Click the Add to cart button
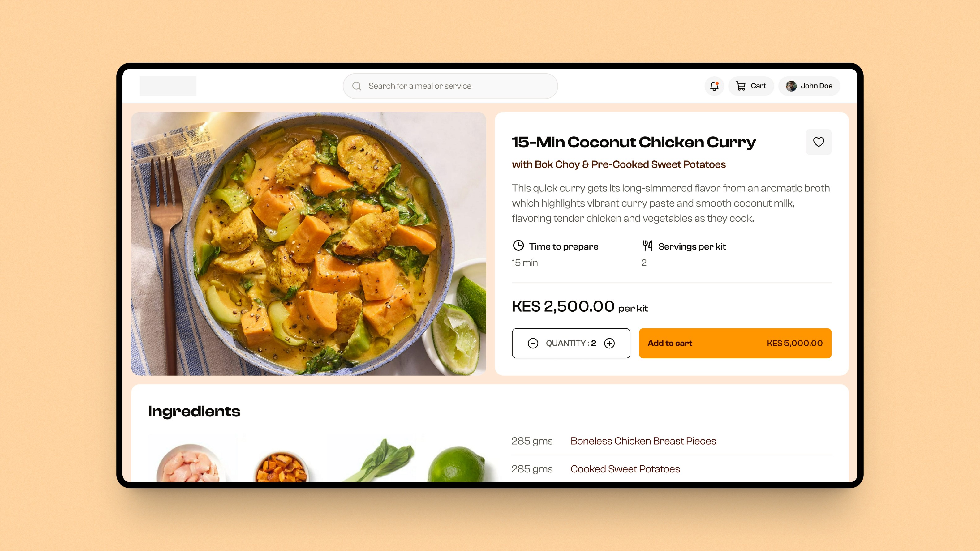980x551 pixels. click(x=735, y=343)
